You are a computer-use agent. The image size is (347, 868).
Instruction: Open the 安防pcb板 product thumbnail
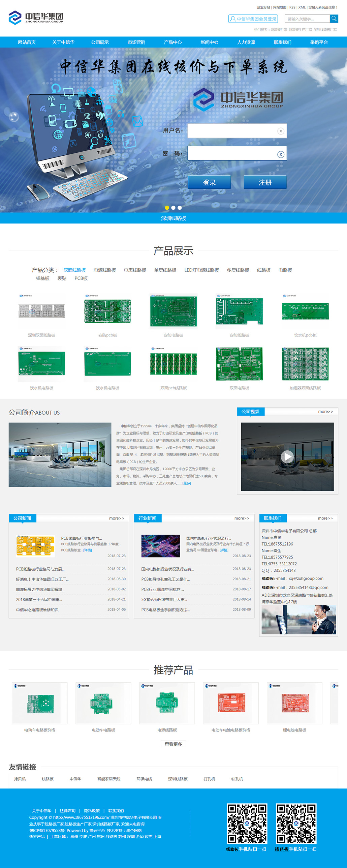[107, 311]
